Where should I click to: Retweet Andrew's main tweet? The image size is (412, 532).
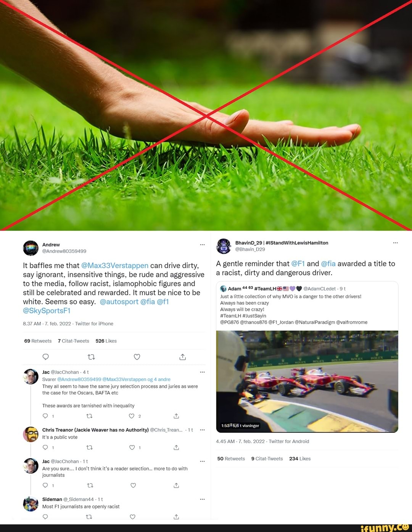91,357
